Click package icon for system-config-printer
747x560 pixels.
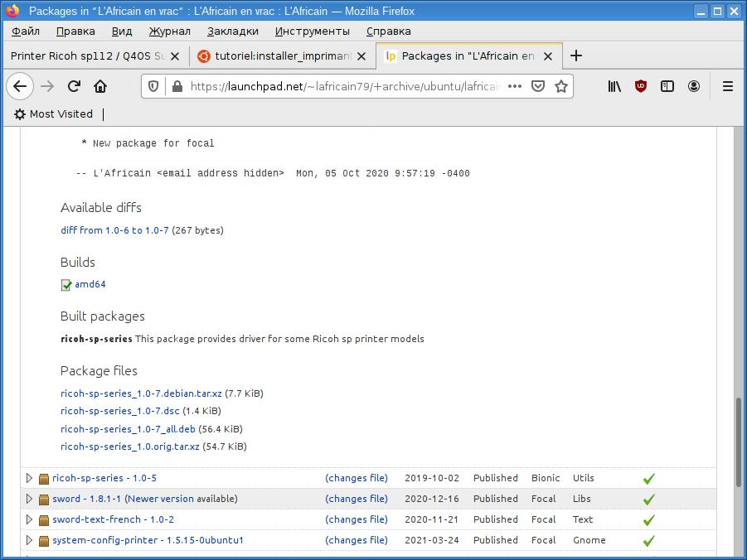[44, 540]
